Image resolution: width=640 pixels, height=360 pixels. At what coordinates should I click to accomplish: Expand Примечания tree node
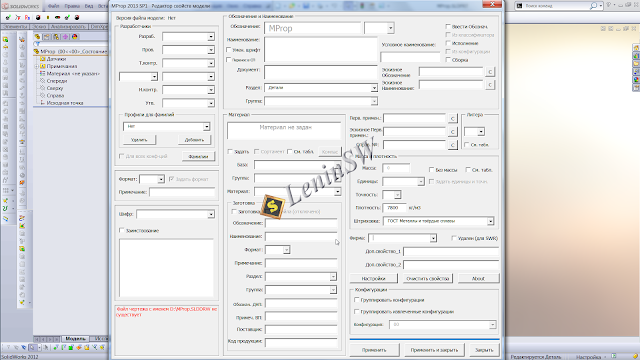pos(37,66)
